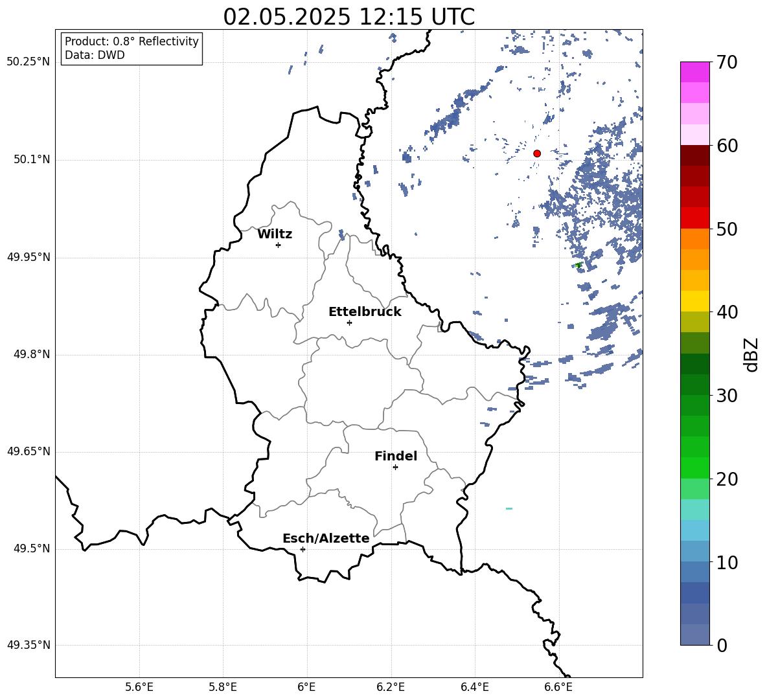Select the Ettelbruck station label
Viewport: 767px width, 700px height.
coord(365,312)
